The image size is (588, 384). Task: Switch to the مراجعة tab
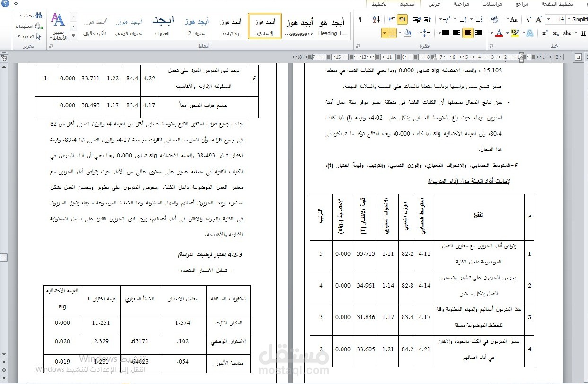pos(461,4)
